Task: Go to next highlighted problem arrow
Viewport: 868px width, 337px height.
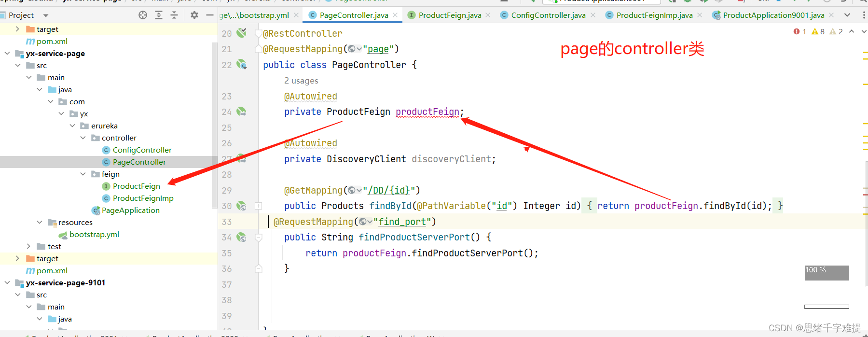Action: point(864,31)
